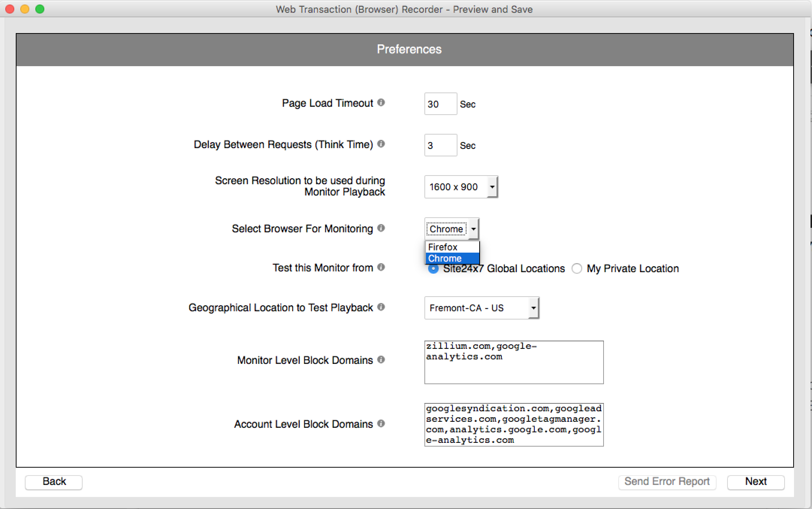Click the Test this Monitor from info icon
Screen dimensions: 812x509
[381, 267]
